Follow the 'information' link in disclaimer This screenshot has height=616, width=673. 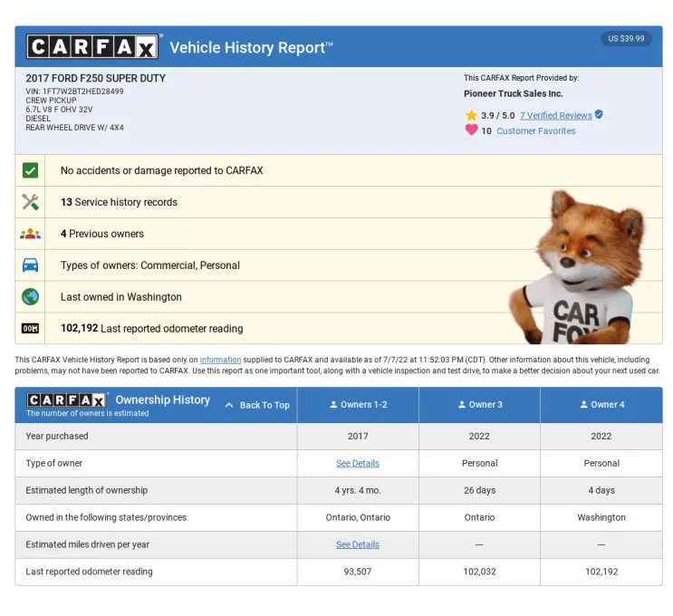coord(220,360)
